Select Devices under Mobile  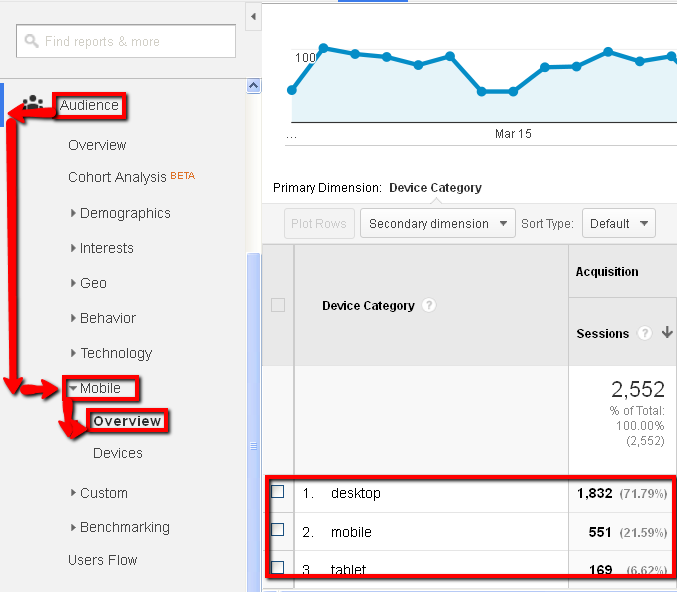pyautogui.click(x=117, y=453)
